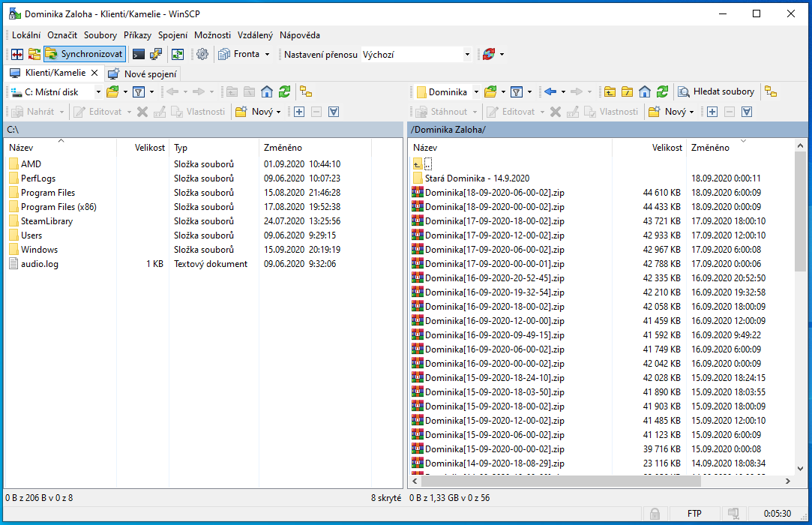Sort remote files by Velikost column header

point(667,148)
